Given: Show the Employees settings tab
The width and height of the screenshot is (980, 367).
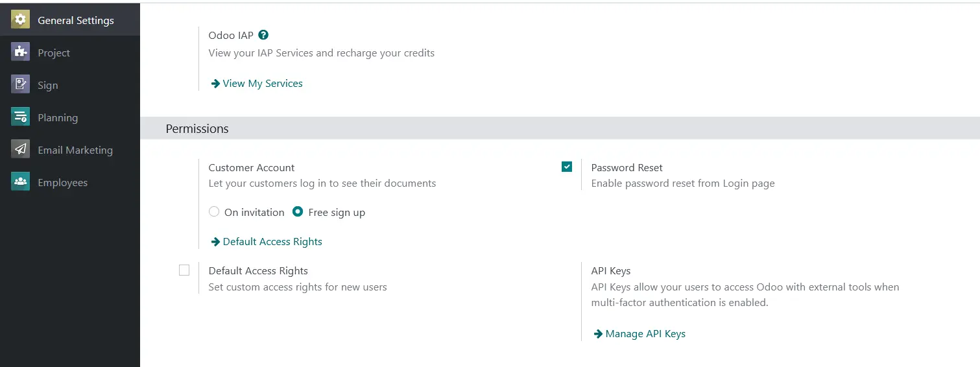Looking at the screenshot, I should coord(70,182).
